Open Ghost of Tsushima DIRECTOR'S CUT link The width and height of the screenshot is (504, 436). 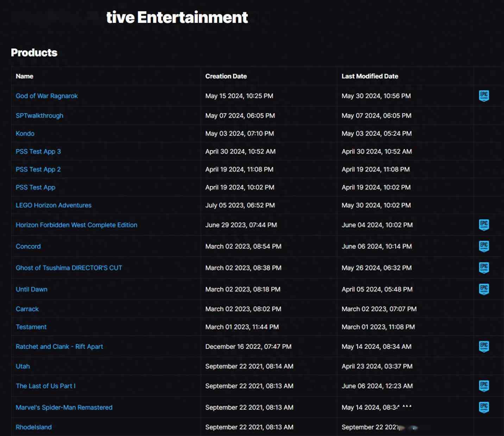(x=69, y=268)
